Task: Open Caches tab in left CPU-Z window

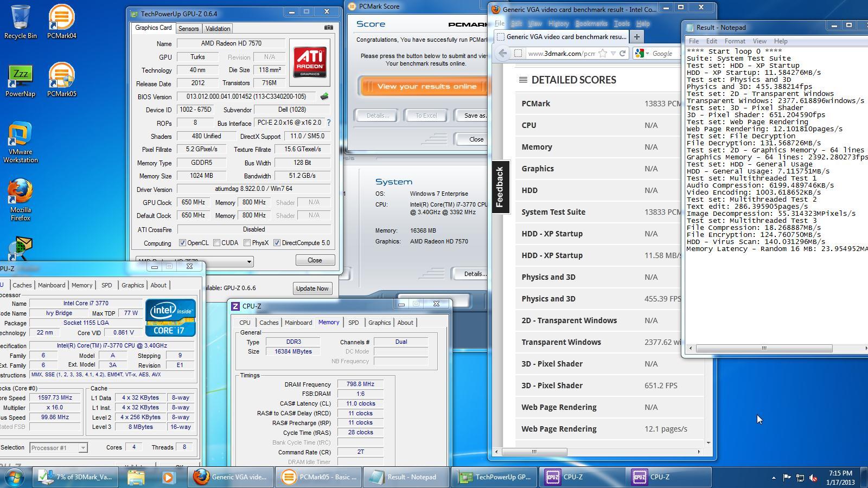Action: point(22,285)
